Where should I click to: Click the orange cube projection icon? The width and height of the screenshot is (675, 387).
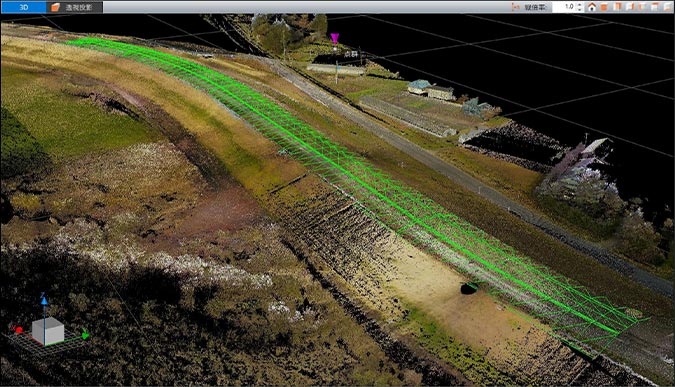coord(55,7)
